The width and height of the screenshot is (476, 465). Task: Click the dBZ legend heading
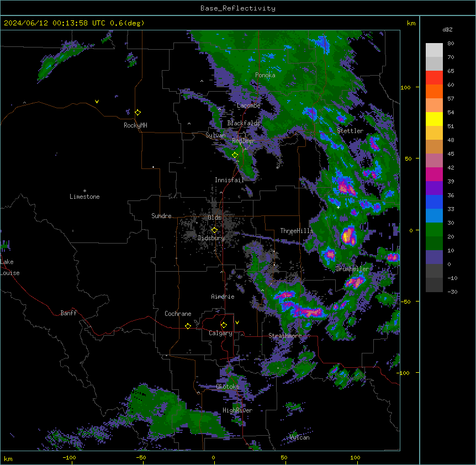[x=447, y=29]
